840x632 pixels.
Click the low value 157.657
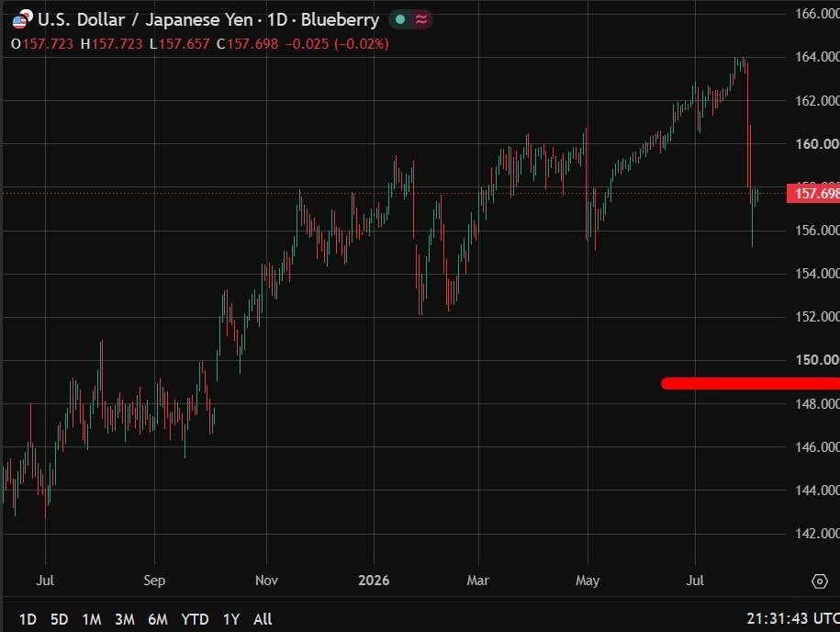pyautogui.click(x=184, y=44)
